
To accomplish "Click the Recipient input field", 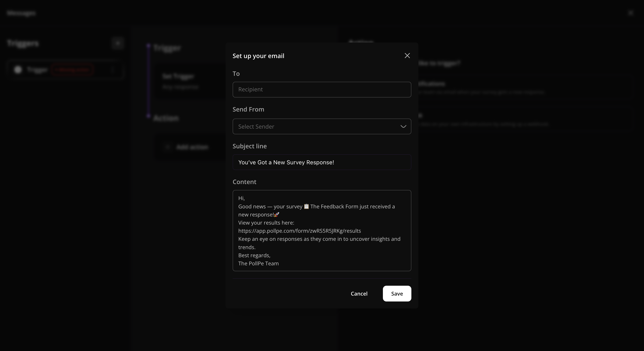I will click(x=322, y=89).
